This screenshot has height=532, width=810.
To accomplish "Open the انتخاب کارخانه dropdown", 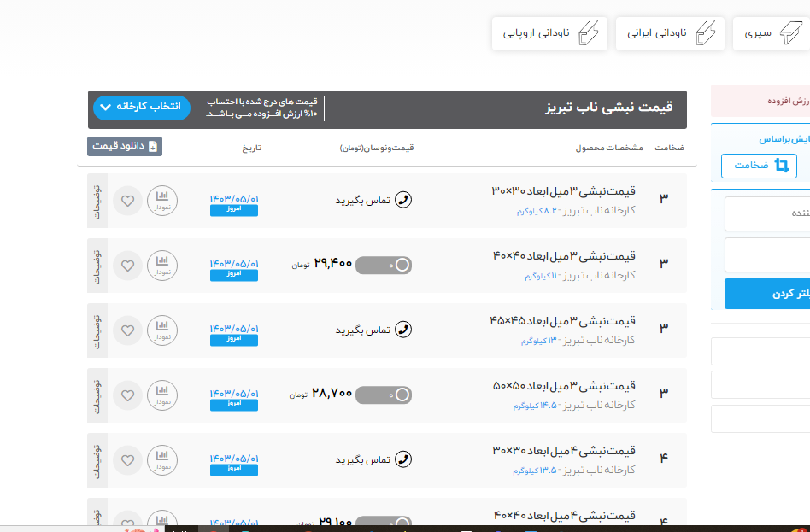I will [139, 107].
